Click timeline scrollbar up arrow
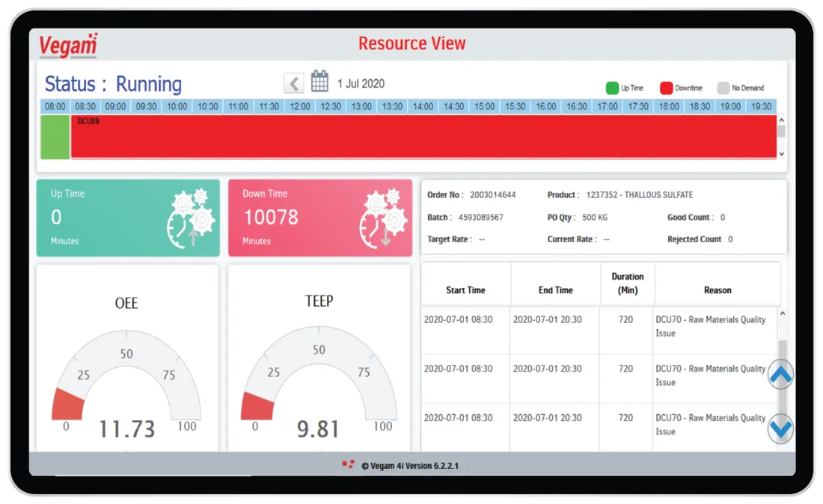 coord(782,120)
